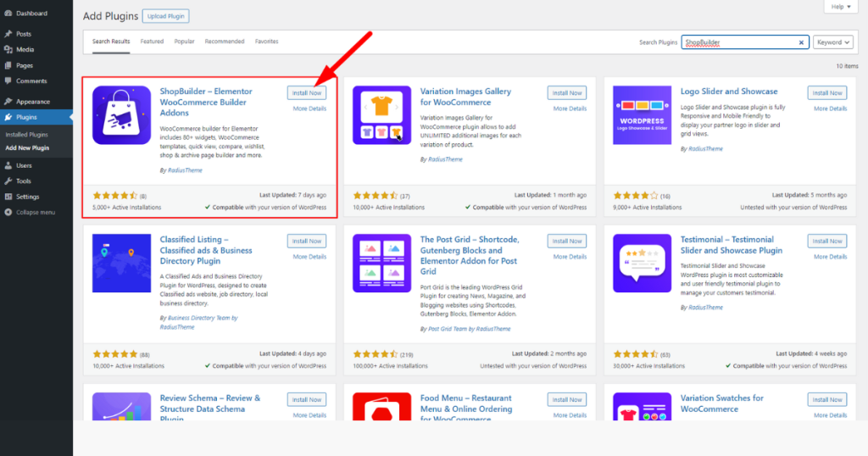Expand the Help dropdown tab

[x=840, y=7]
